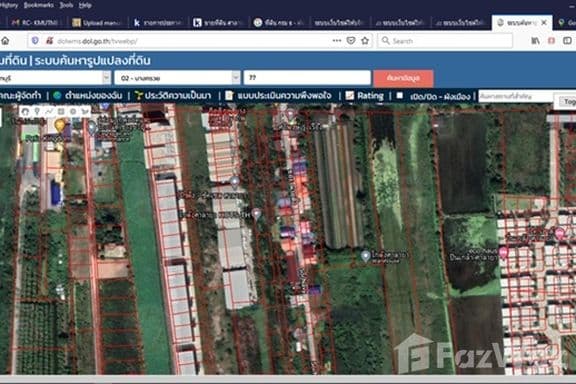Screen dimensions: 576x384
Task: Expand the province dropdown arrow
Action: point(106,78)
